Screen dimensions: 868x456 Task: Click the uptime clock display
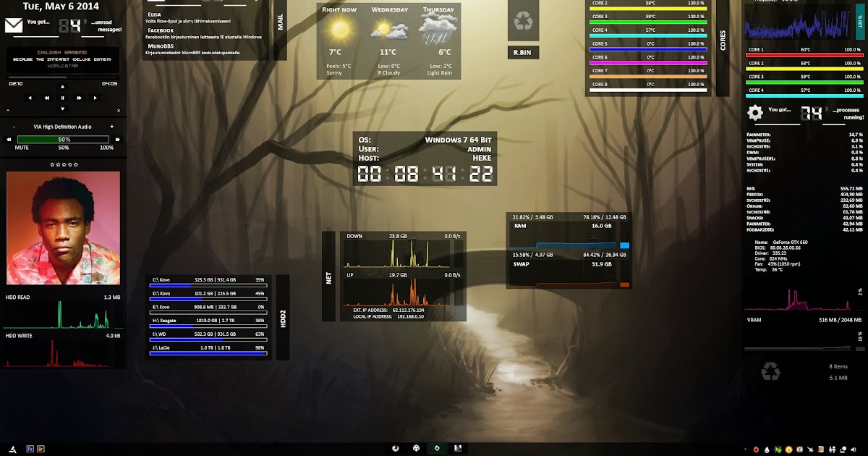pos(425,174)
